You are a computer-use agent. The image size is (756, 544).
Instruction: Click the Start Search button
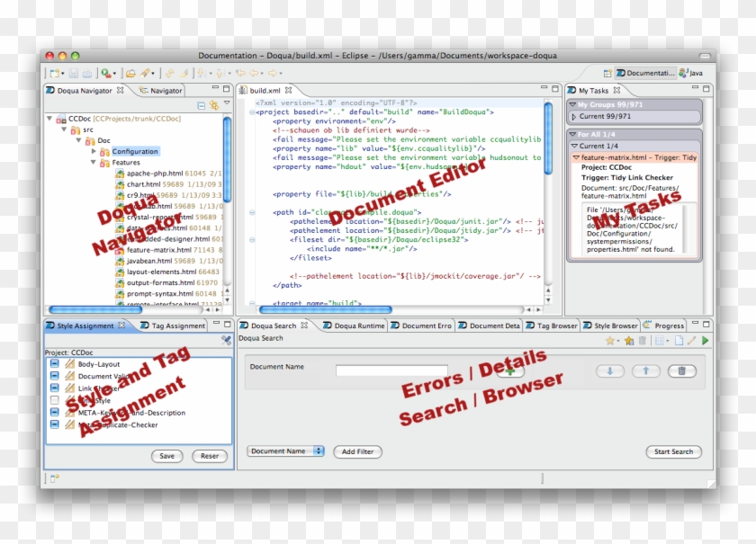[x=672, y=451]
